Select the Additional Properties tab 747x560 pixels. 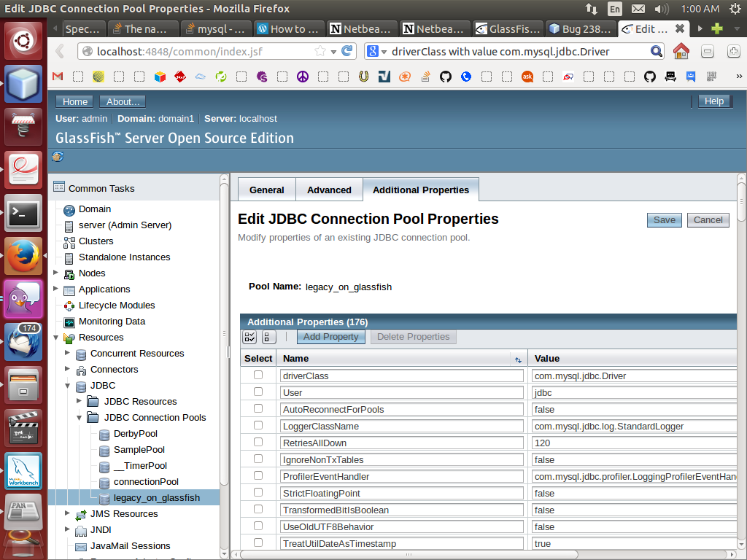click(421, 190)
